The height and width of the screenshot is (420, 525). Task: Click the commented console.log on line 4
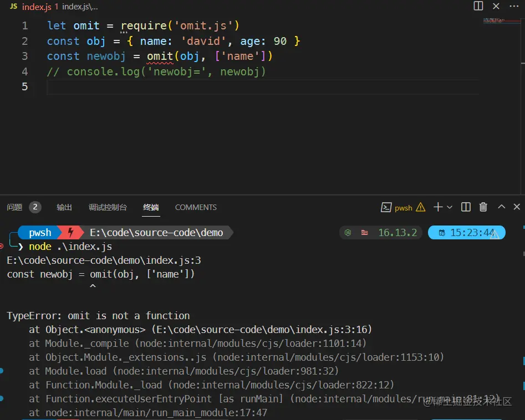(156, 71)
